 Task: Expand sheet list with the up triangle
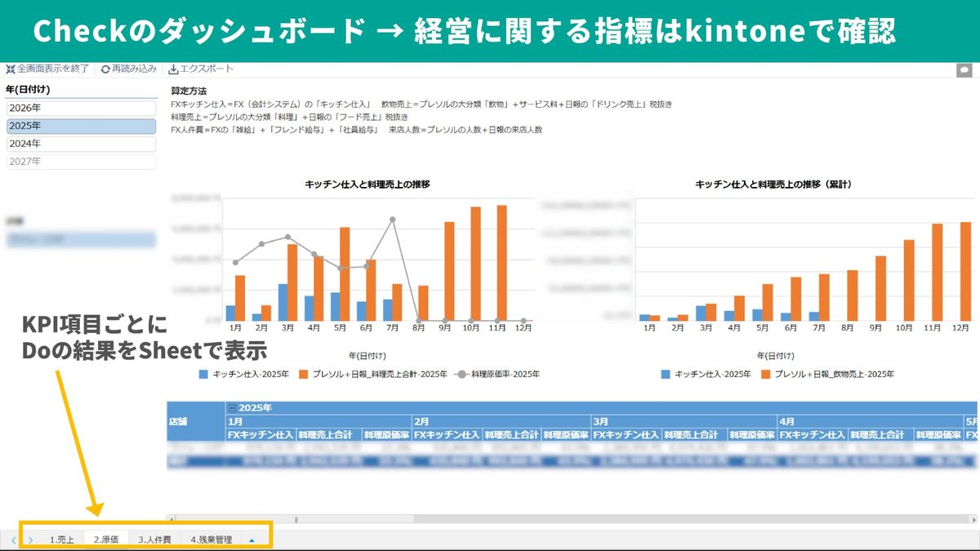[252, 540]
